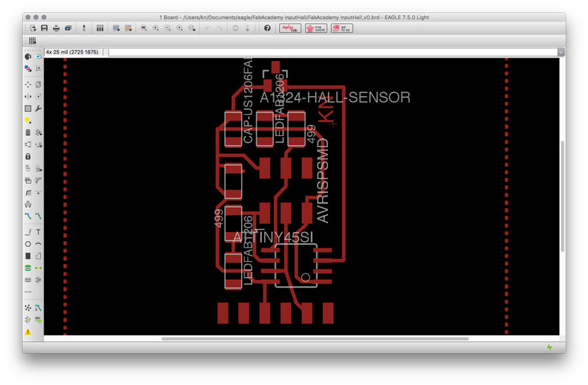This screenshot has width=588, height=385.
Task: Click the command line input field
Action: tap(333, 52)
